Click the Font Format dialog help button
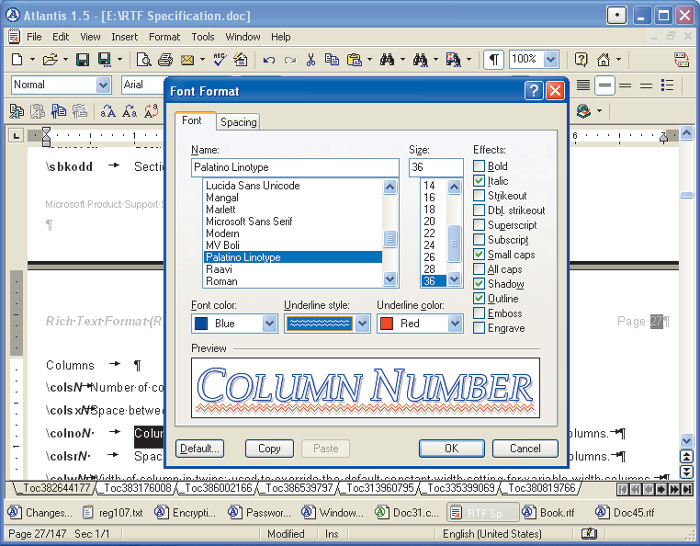The width and height of the screenshot is (700, 546). point(534,91)
